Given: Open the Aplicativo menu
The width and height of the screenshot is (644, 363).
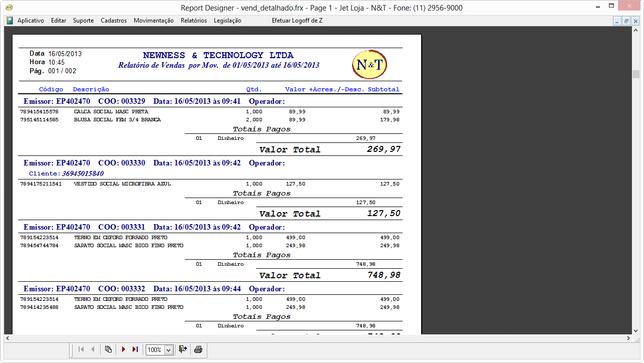Looking at the screenshot, I should pyautogui.click(x=31, y=21).
